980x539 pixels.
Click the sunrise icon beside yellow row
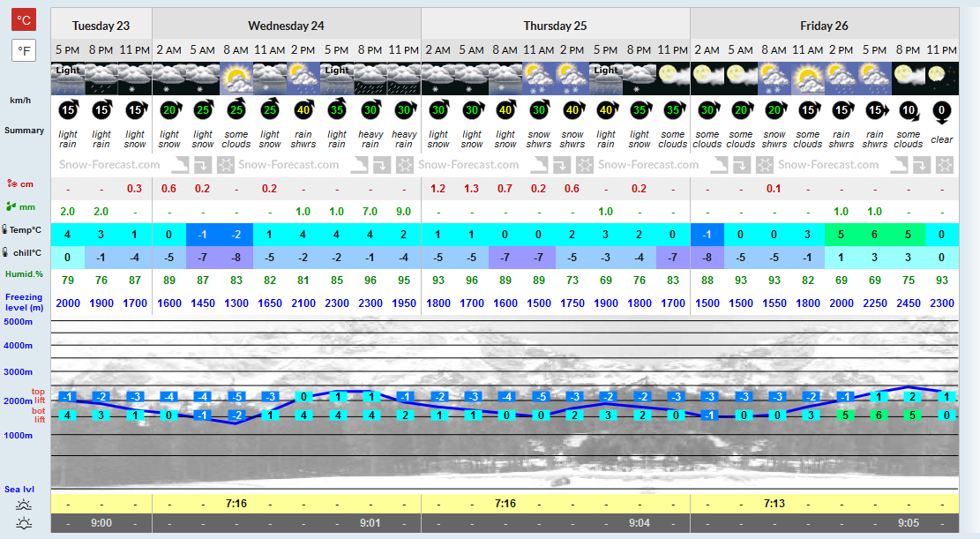coord(24,505)
